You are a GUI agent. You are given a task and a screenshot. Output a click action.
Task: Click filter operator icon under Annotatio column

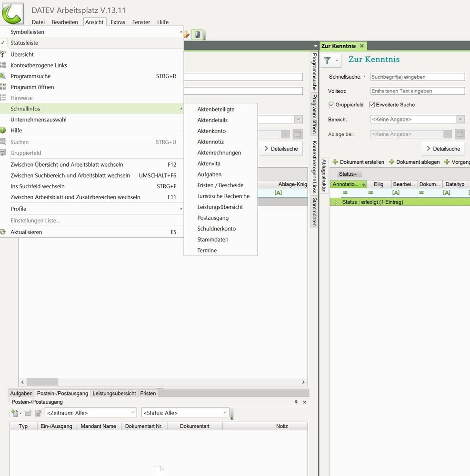[345, 192]
